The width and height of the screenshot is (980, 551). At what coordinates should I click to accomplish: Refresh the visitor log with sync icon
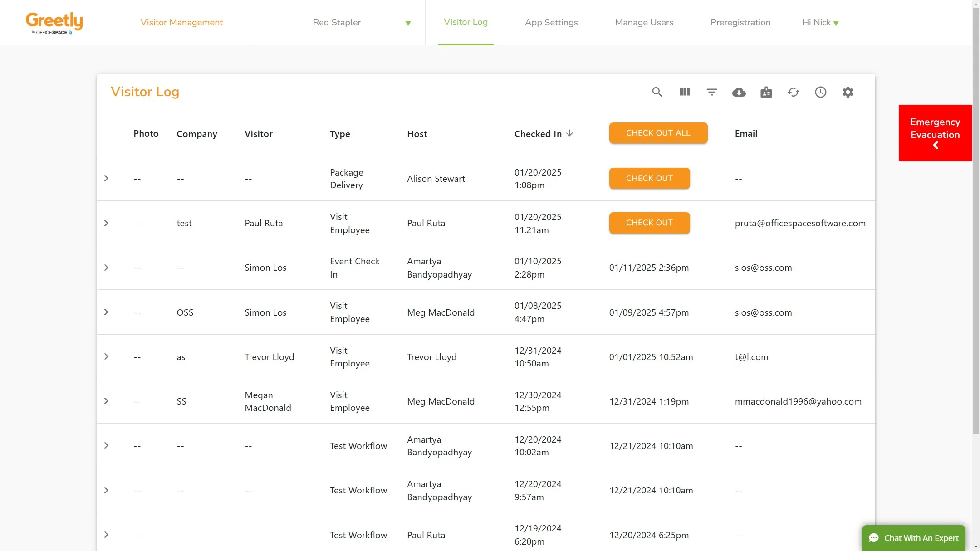point(794,92)
